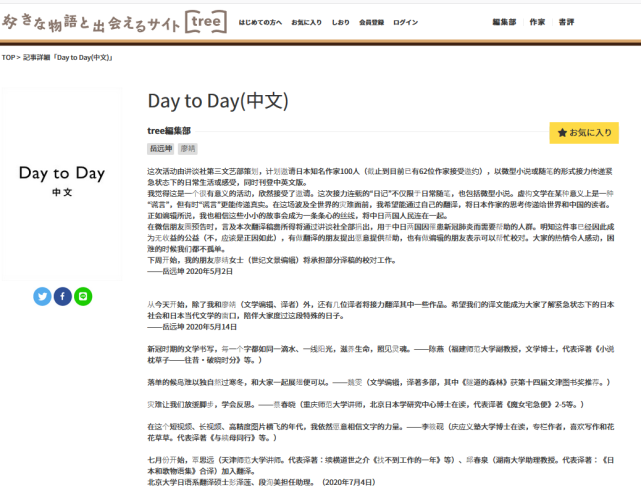Open はじめての方へ menu item

tap(260, 22)
